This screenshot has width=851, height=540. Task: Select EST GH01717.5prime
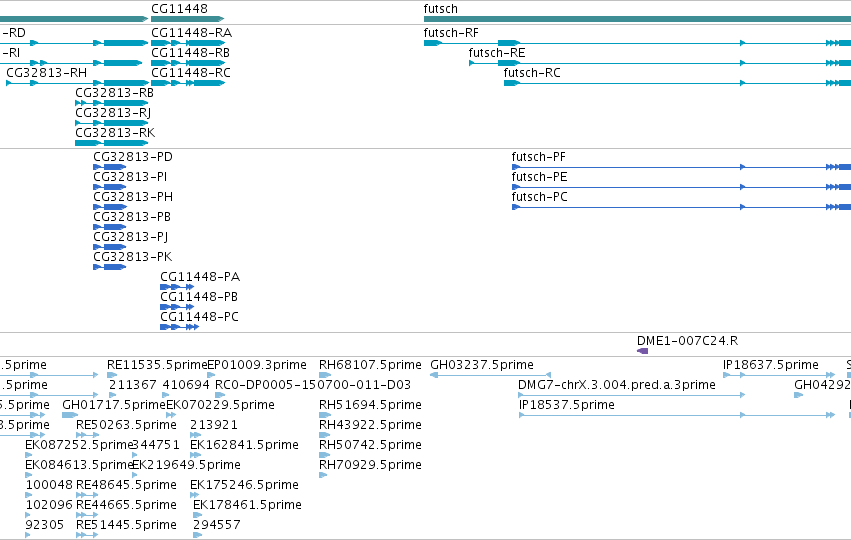[113, 405]
